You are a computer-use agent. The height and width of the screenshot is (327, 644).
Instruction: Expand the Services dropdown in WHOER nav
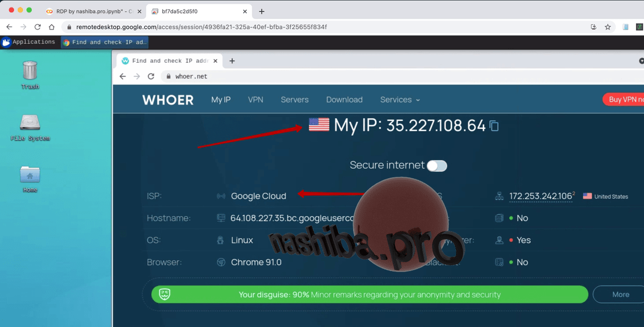click(x=400, y=100)
